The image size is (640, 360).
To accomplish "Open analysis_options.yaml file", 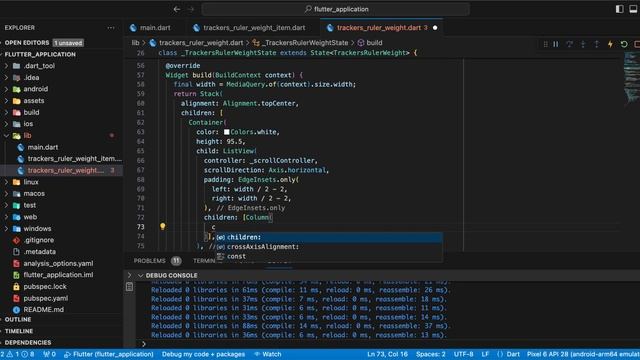I will pyautogui.click(x=58, y=264).
